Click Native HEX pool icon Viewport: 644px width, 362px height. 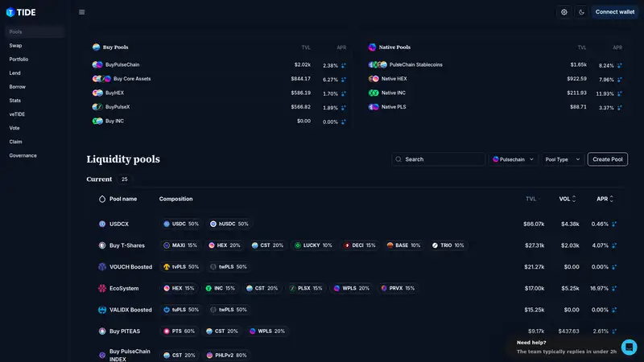point(374,78)
